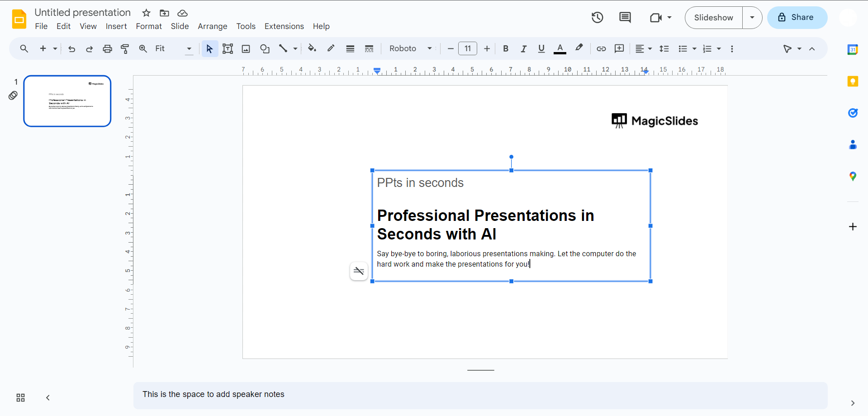Select the text box tool

[228, 49]
